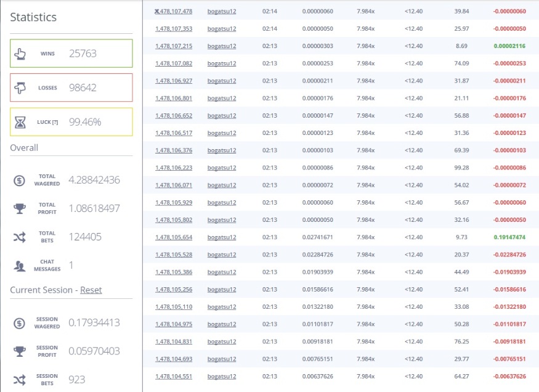
Task: Click session wagered value 0.17934413
Action: click(x=94, y=322)
